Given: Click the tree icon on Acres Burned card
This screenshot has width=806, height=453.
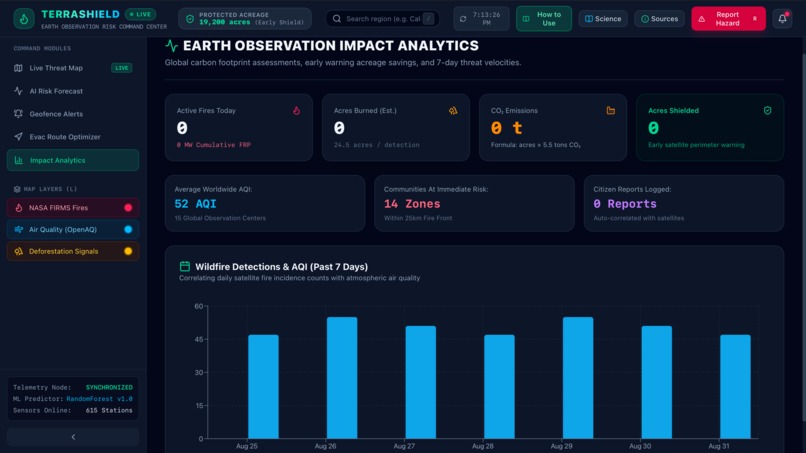Looking at the screenshot, I should [x=453, y=111].
